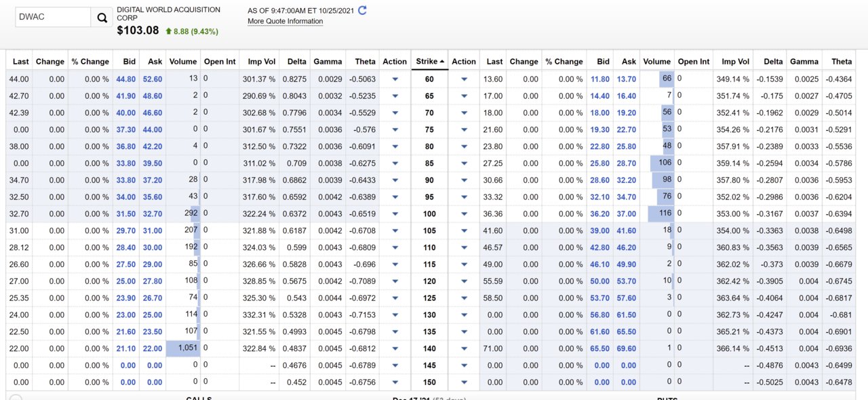Click put ask 37.00 at strike 100

coord(627,214)
